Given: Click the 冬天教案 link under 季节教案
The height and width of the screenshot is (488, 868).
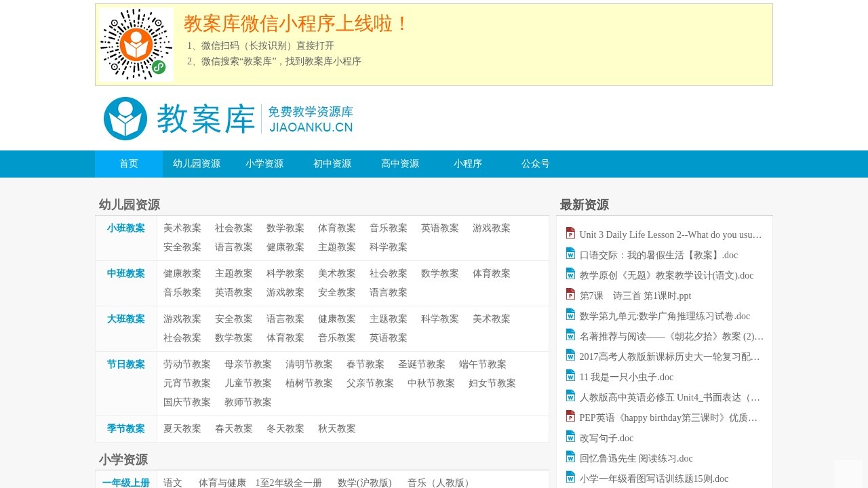Looking at the screenshot, I should (285, 428).
